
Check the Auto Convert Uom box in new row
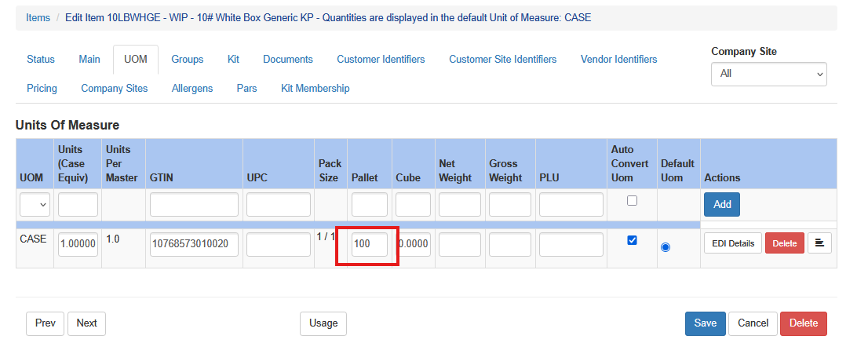[x=633, y=200]
